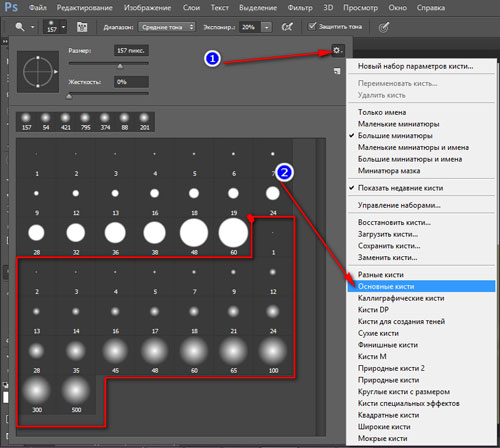Viewport: 500px width, 448px height.
Task: Collapse panel using the double-arrow expander
Action: pyautogui.click(x=5, y=42)
